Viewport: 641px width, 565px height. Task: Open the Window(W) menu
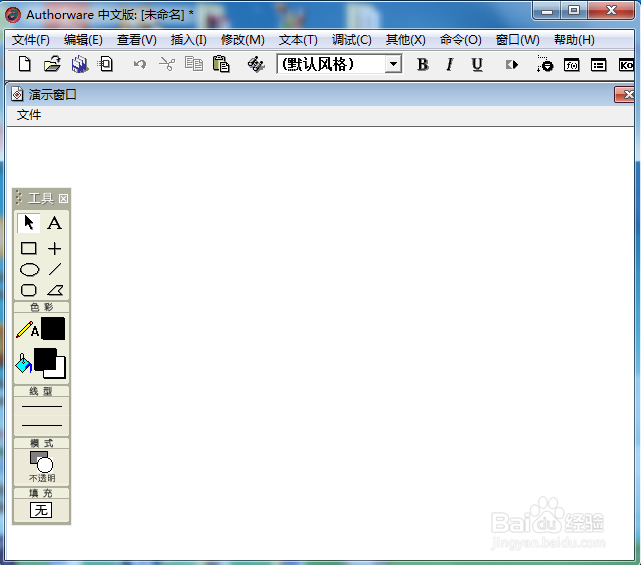[518, 40]
